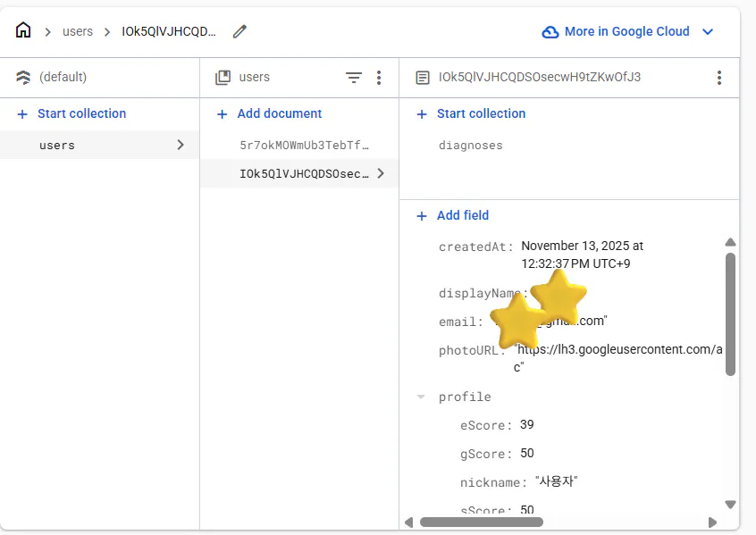This screenshot has height=535, width=756.
Task: Click the Firestore home icon in breadcrumb
Action: tap(23, 29)
